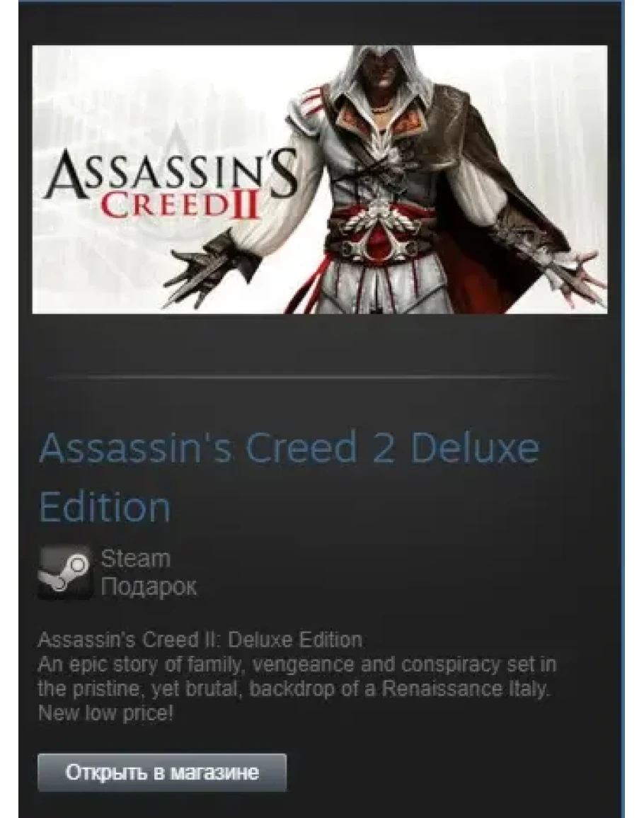Viewport: 644px width, 818px height.
Task: Open the game via Открыть в магазине button
Action: (x=162, y=772)
